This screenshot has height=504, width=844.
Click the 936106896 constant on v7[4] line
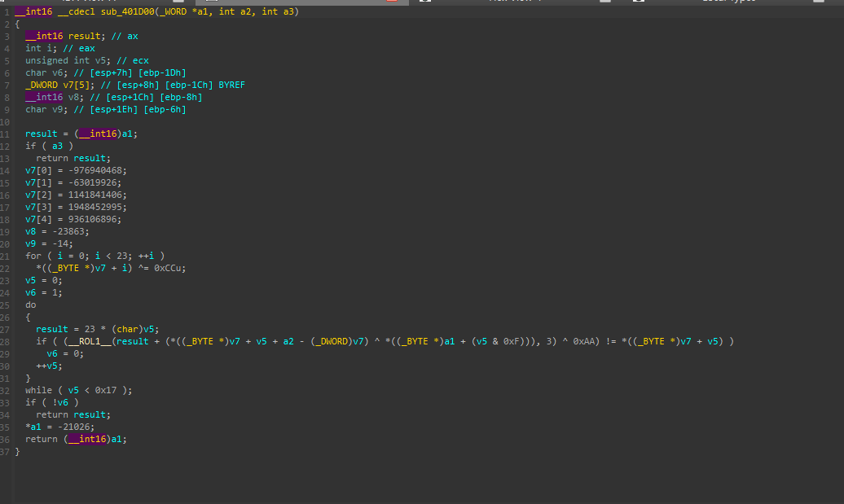(x=95, y=220)
